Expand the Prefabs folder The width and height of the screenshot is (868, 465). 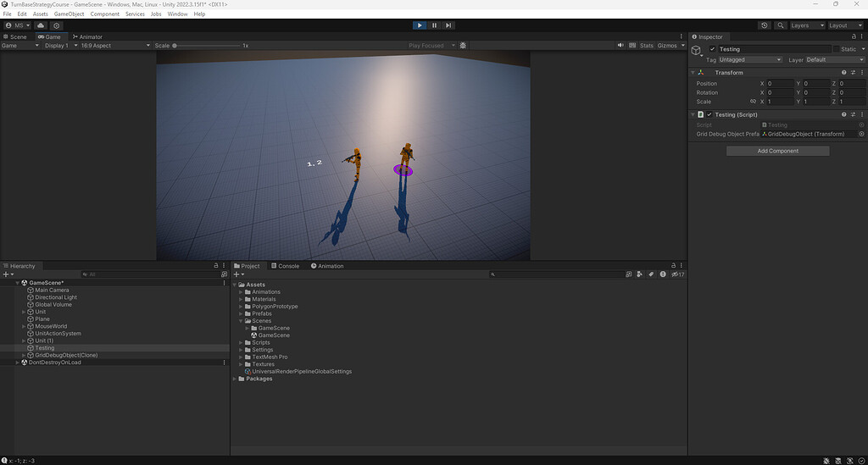coord(241,313)
